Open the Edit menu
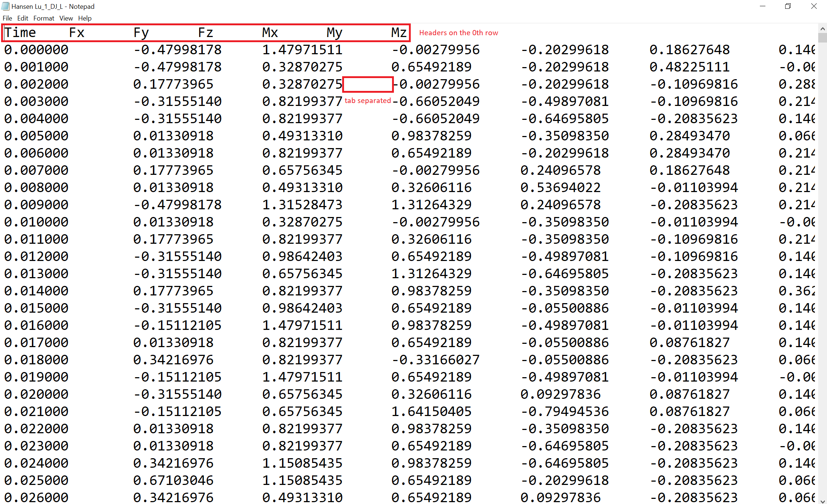The image size is (827, 504). 23,18
